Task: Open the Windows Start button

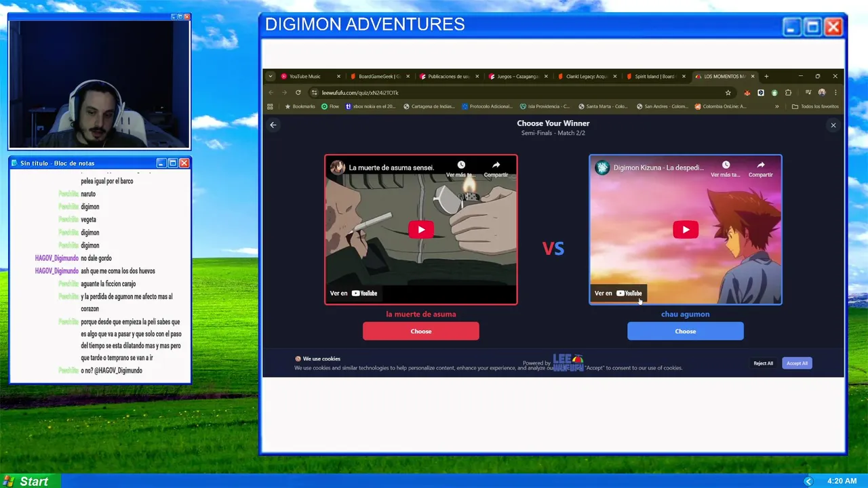Action: [30, 481]
